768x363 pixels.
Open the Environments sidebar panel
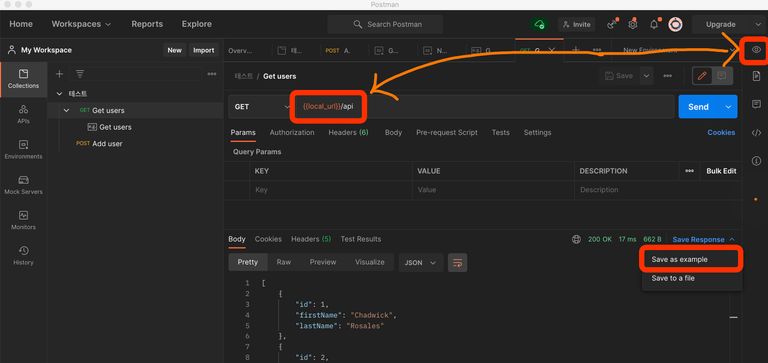click(x=23, y=149)
